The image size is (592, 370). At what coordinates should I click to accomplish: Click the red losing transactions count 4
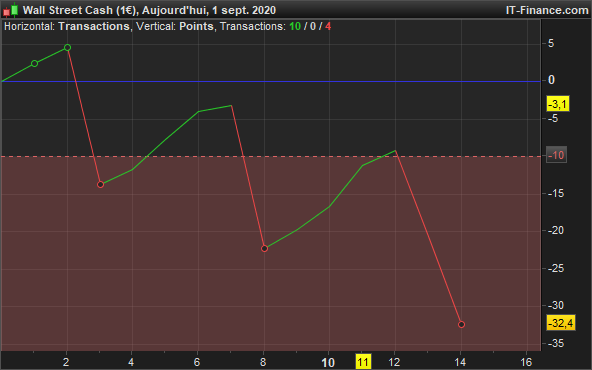click(328, 26)
